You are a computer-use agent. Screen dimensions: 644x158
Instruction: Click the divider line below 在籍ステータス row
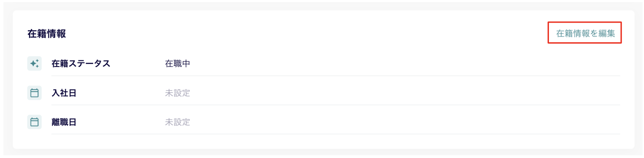tap(335, 76)
